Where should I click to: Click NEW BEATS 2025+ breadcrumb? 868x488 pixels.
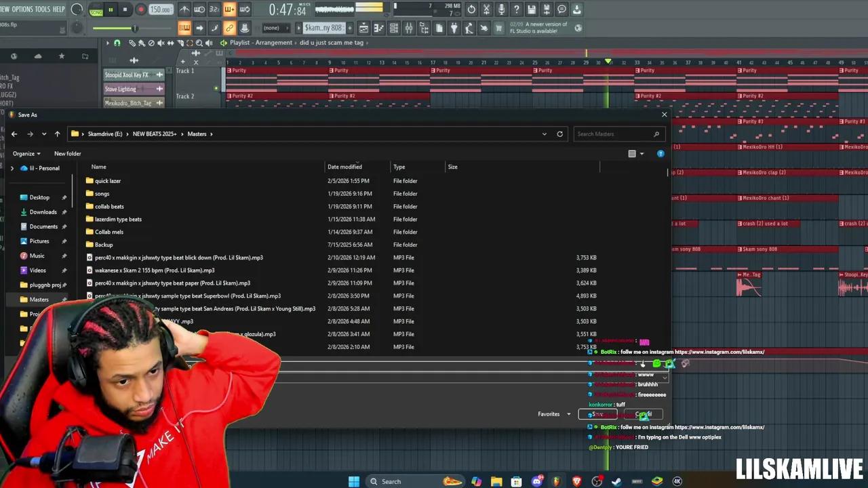click(x=154, y=134)
